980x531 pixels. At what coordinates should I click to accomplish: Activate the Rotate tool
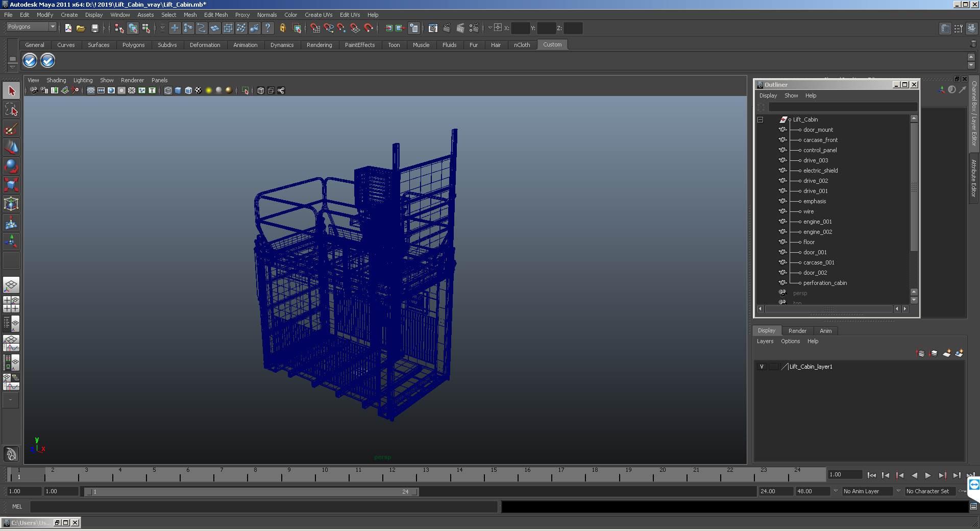[11, 166]
